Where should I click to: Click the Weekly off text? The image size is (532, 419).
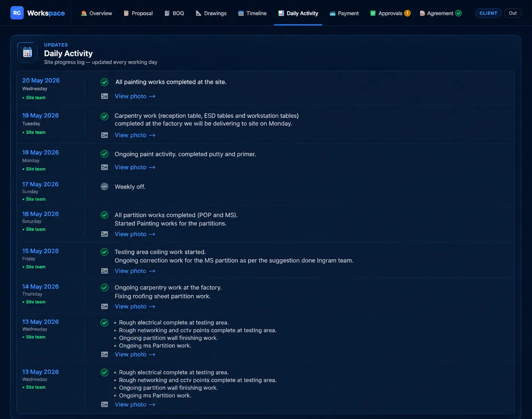(x=130, y=187)
